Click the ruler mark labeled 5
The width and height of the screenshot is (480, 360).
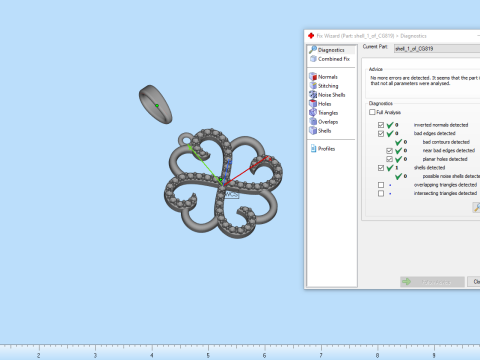(x=208, y=355)
